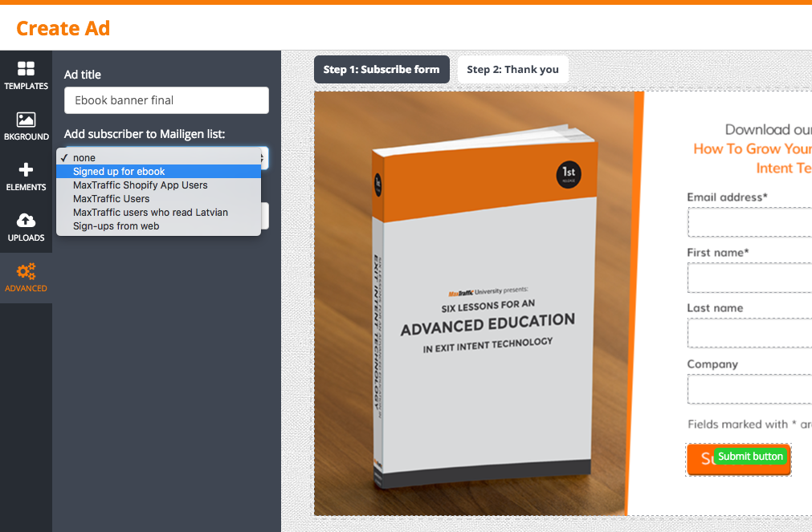
Task: Open the Elements plus panel
Action: (26, 177)
